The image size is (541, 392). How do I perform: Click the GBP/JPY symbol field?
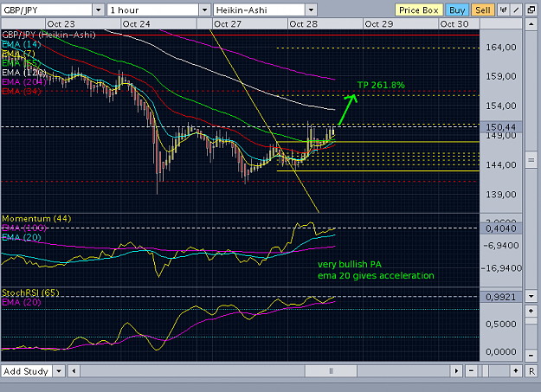(x=47, y=10)
